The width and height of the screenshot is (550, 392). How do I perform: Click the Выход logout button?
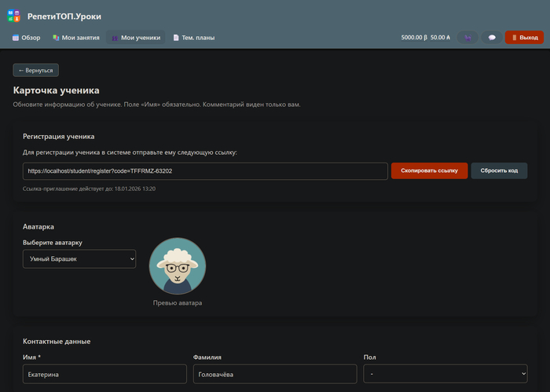524,38
